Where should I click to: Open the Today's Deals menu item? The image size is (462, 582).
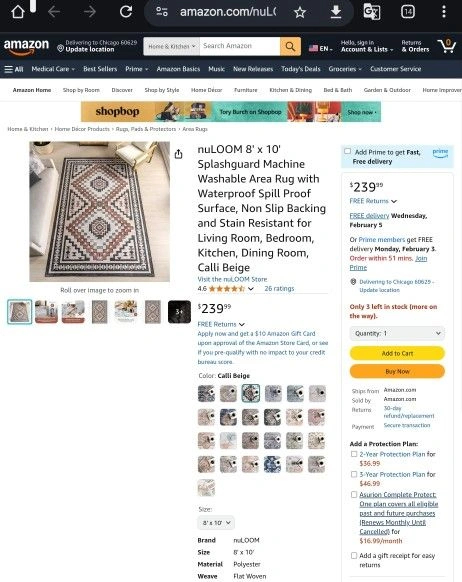pos(301,69)
